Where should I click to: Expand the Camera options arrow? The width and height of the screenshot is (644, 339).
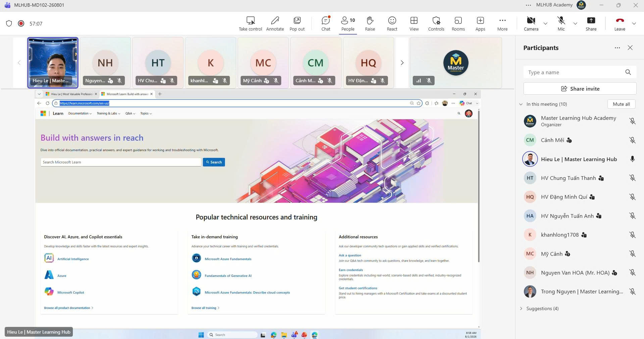pos(545,23)
